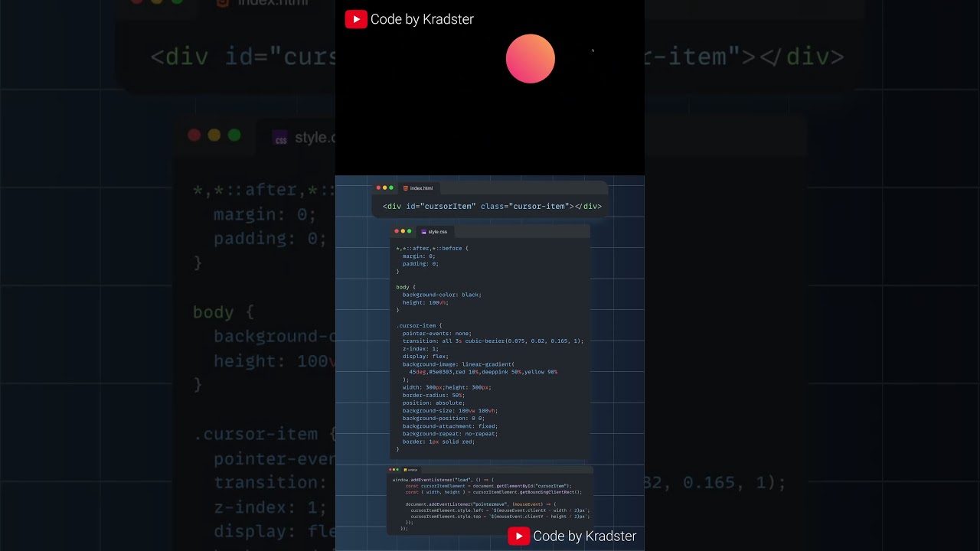Click the yellow dot of the style.css window
Image resolution: width=980 pixels, height=551 pixels.
point(403,231)
